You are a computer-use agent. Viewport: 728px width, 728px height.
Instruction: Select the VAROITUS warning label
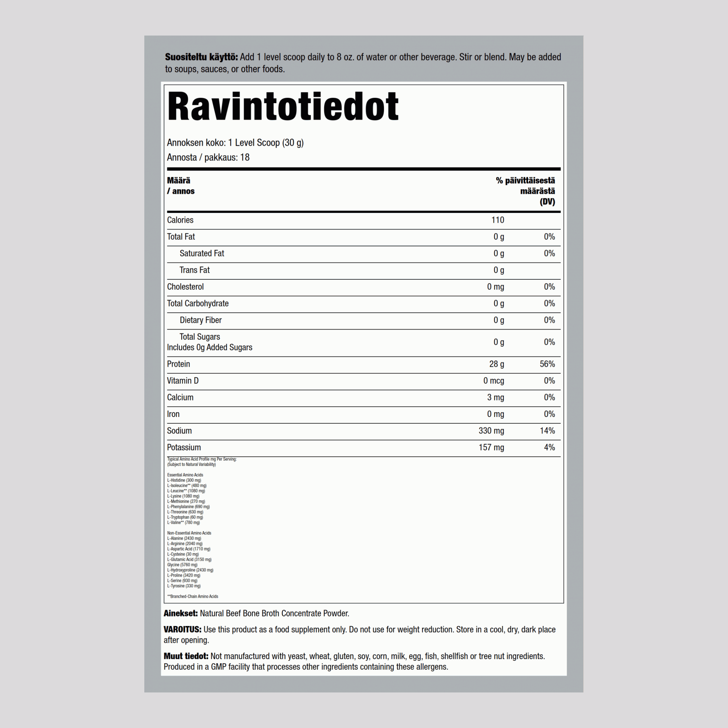(x=182, y=630)
